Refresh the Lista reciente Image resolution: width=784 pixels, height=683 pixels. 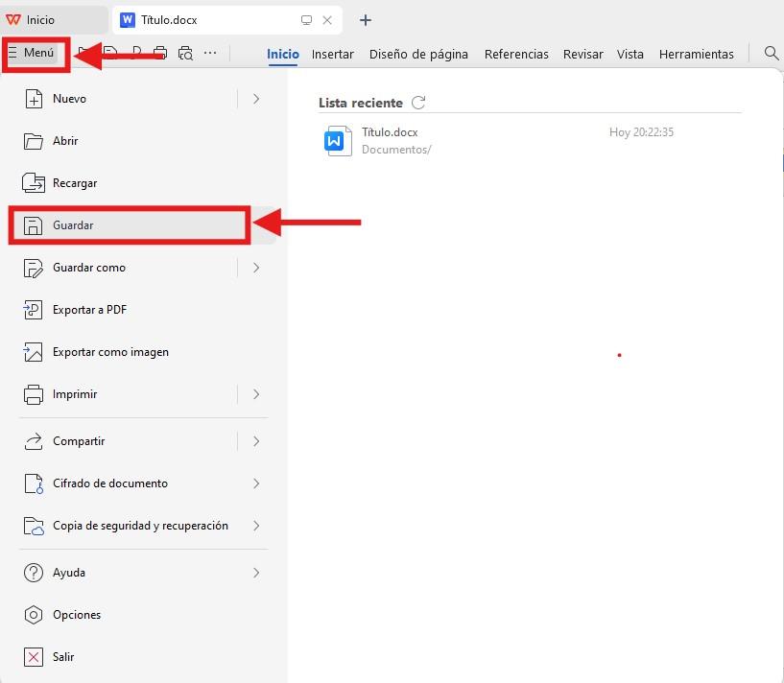pos(416,102)
